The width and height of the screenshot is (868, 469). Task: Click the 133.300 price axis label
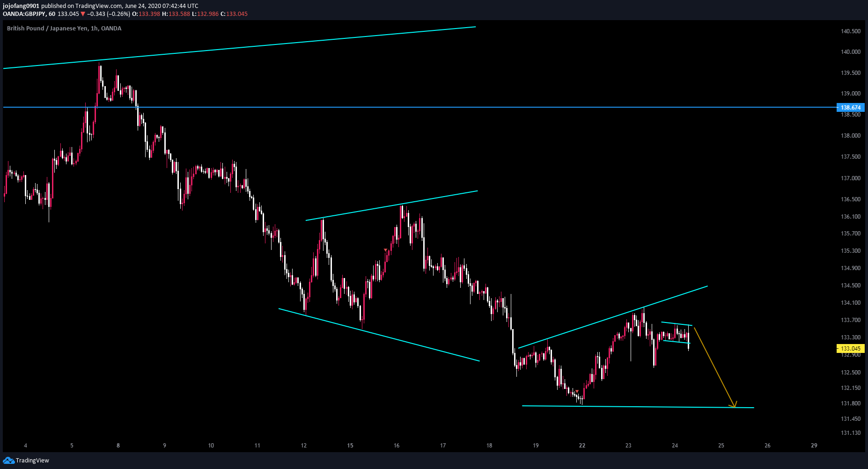851,337
